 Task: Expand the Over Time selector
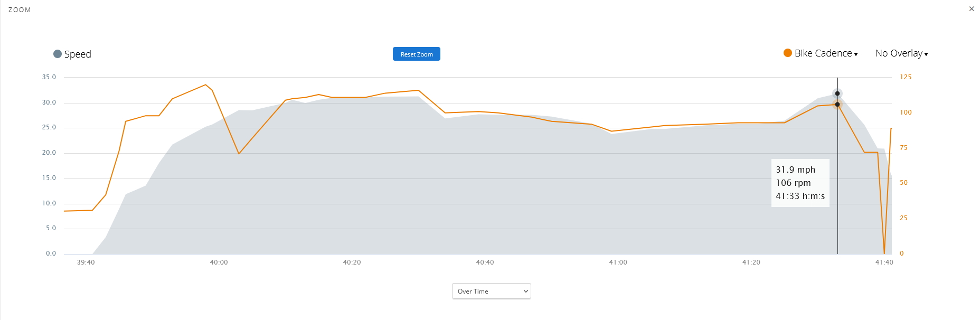click(x=491, y=291)
